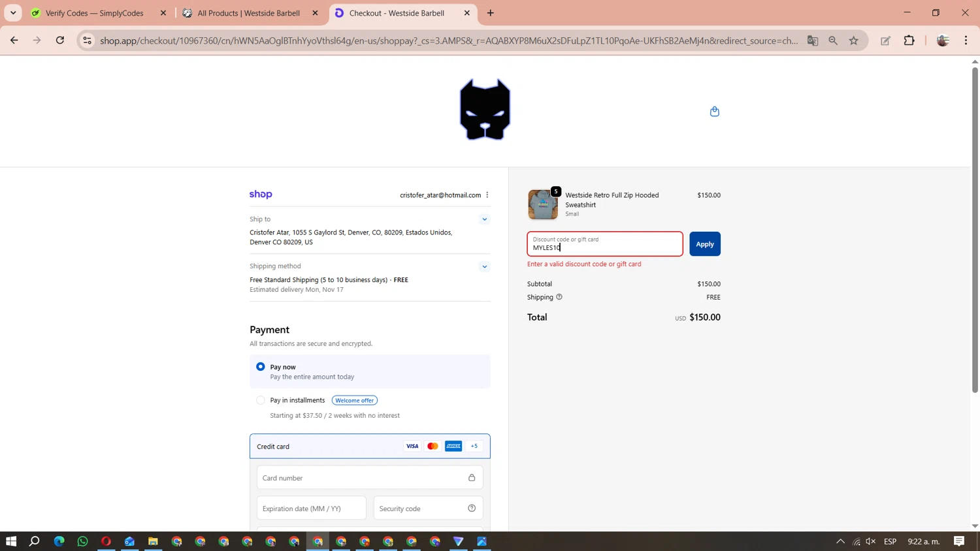Launch Microsoft Edge from the taskbar
The height and width of the screenshot is (551, 980).
[59, 541]
